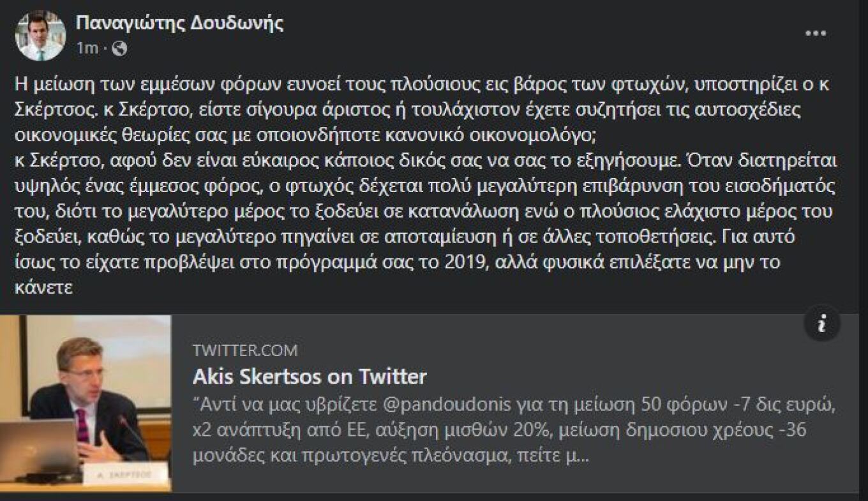Open the post author's profile picture
This screenshot has height=501, width=868.
click(40, 36)
